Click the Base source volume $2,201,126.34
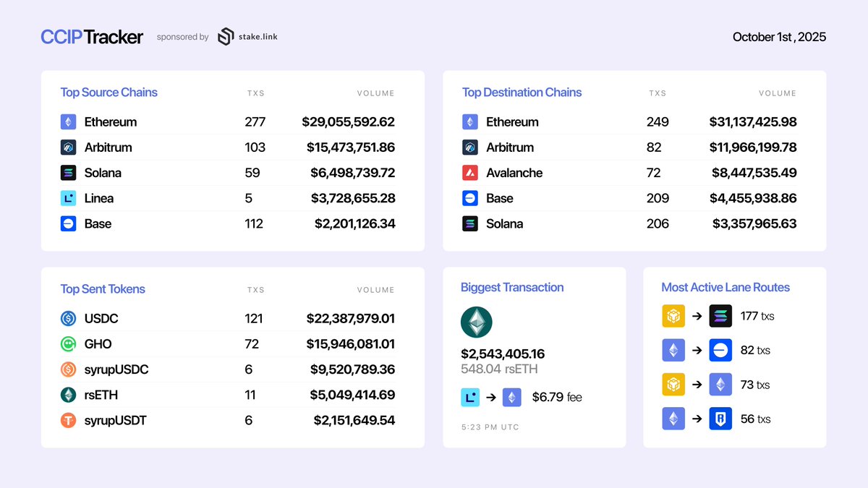This screenshot has width=868, height=488. coord(355,223)
